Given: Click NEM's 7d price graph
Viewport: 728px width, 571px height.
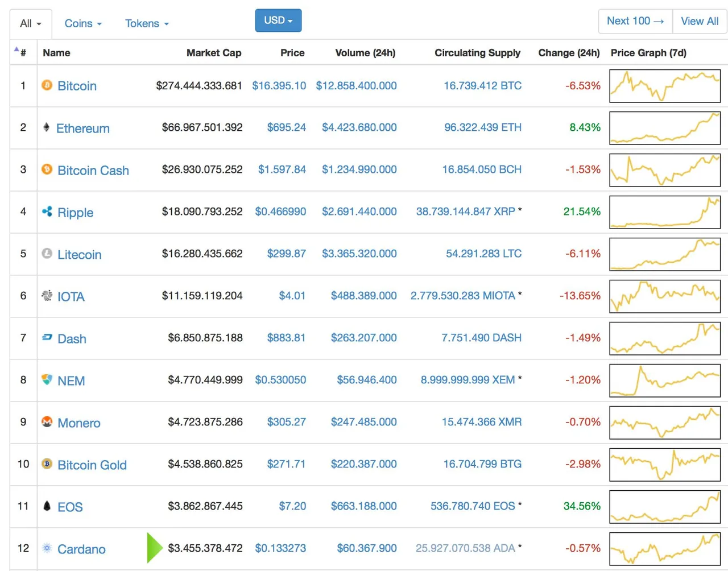Looking at the screenshot, I should pos(665,380).
